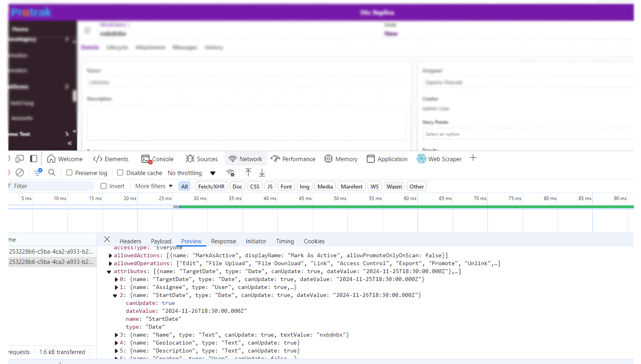Viewport: 641px width, 364px height.
Task: Click the network conditions wifi icon
Action: click(230, 173)
